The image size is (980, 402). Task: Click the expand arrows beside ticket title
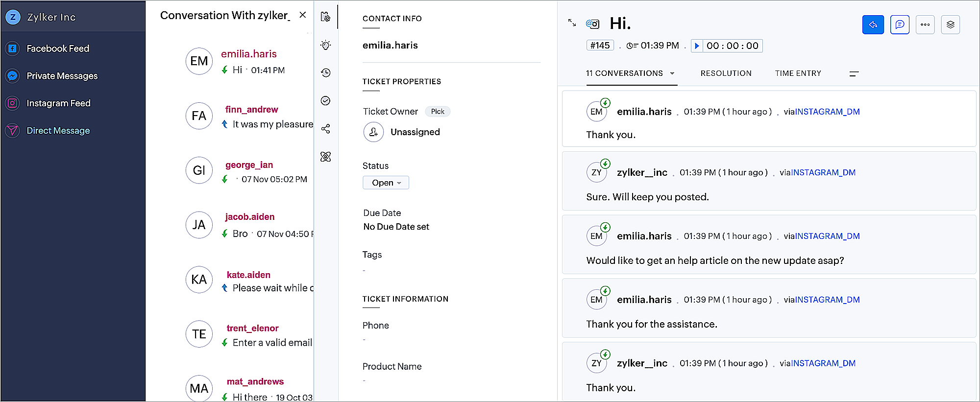click(572, 23)
